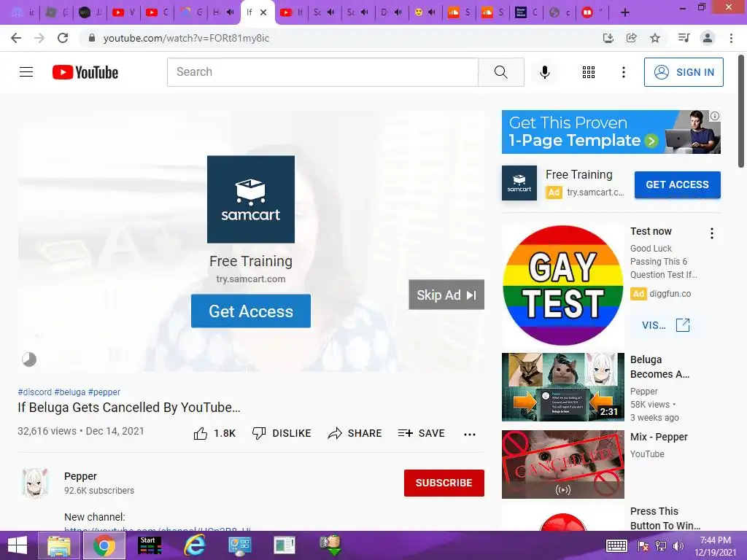Open more actions ellipsis under video
Viewport: 747px width, 560px height.
point(470,434)
